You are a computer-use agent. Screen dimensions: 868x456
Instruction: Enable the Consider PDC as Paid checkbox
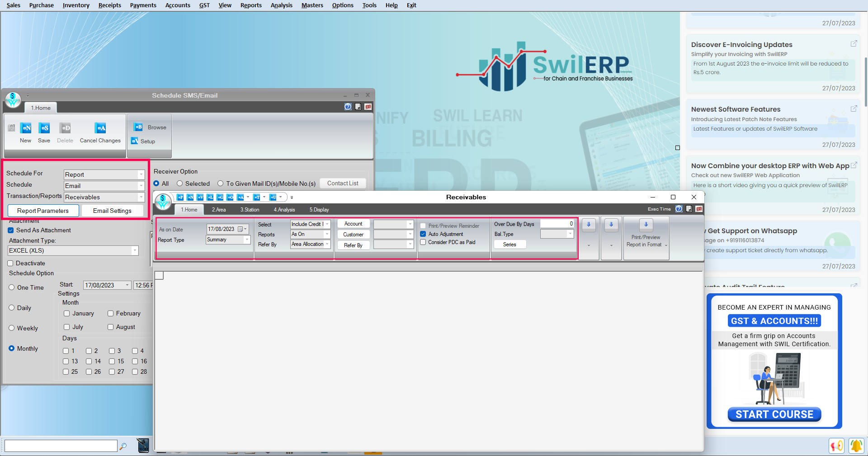(423, 242)
